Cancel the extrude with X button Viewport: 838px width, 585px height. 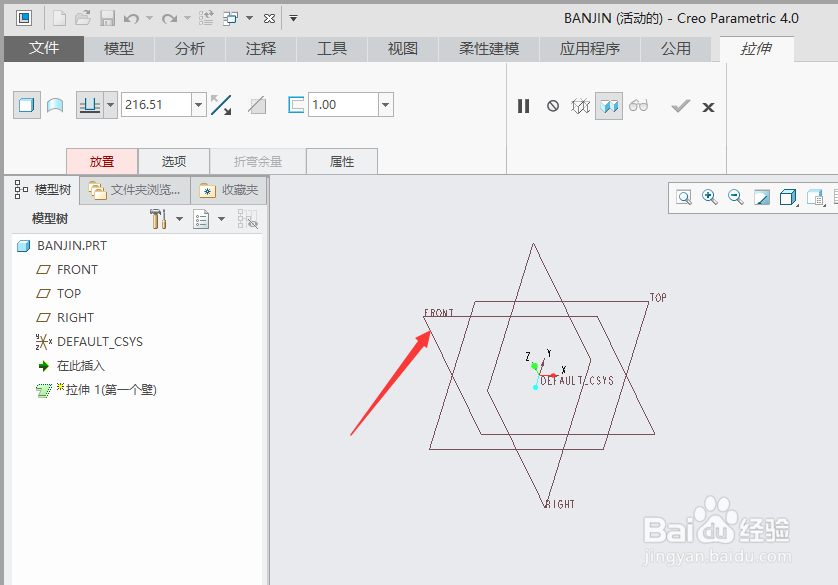pos(708,107)
